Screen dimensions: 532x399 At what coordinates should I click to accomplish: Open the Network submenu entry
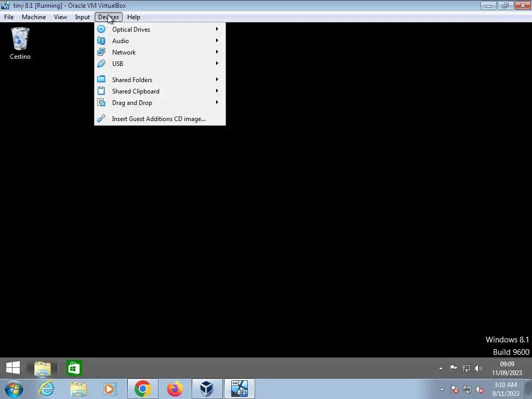[x=160, y=52]
